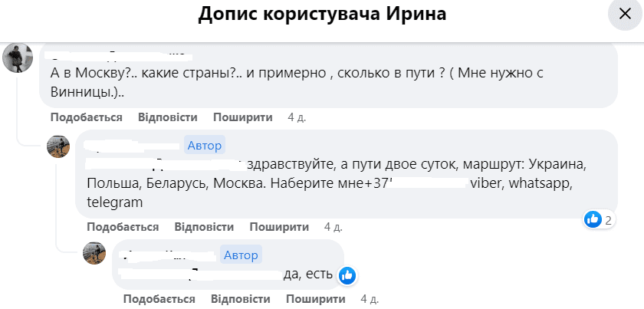Viewport: 644px width, 309px height.
Task: Open the "4 д." timestamp under telegram reply
Action: pyautogui.click(x=333, y=227)
